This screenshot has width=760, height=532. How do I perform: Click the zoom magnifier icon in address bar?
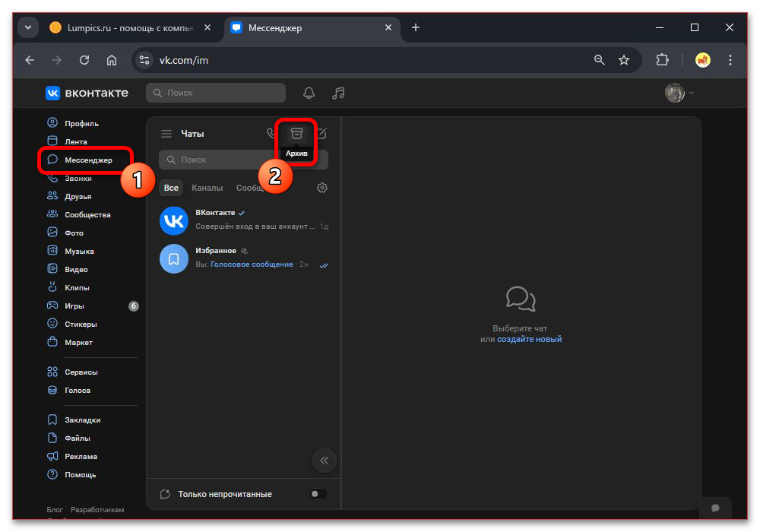[x=599, y=60]
